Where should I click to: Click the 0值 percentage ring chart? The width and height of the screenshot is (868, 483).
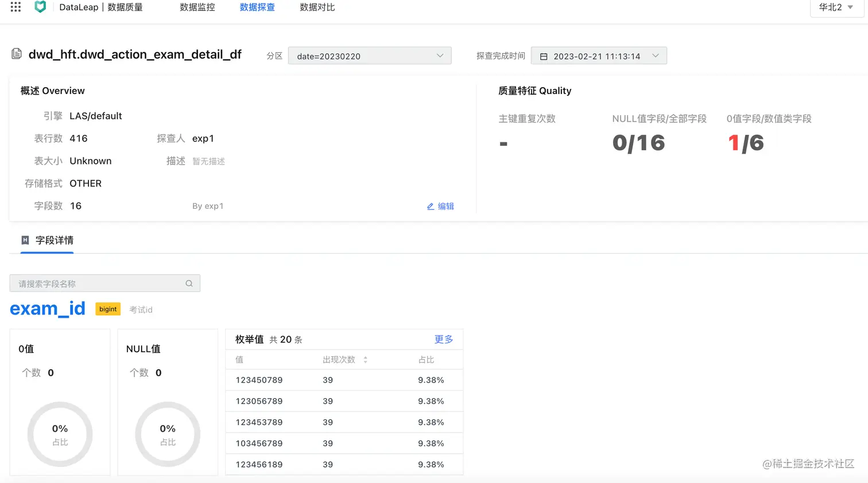[x=60, y=434]
